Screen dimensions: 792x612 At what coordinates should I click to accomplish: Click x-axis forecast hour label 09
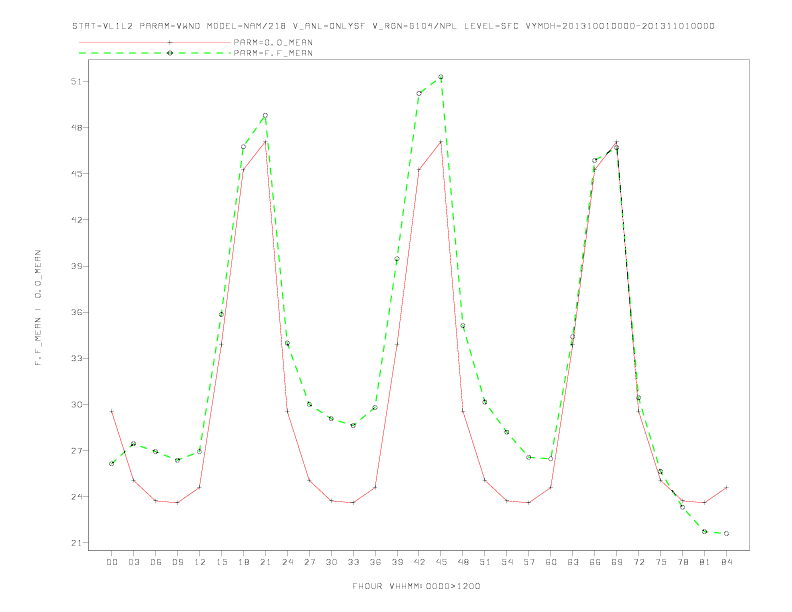(177, 562)
